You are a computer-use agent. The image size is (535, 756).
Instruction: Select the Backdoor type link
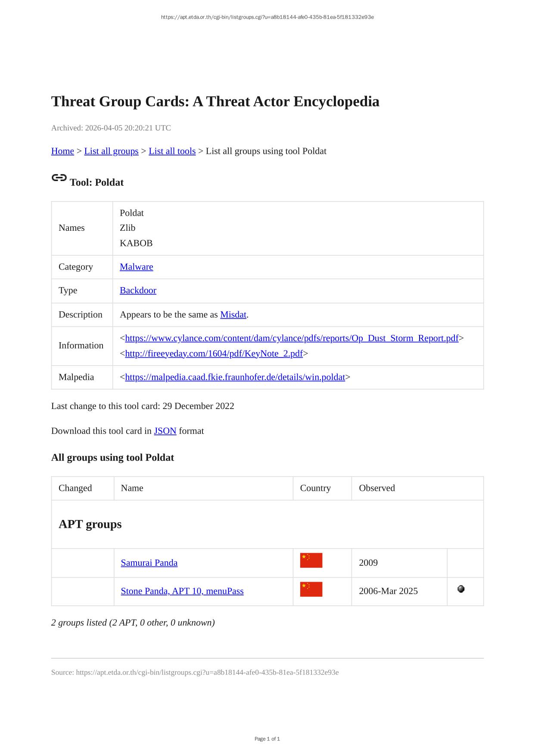[x=138, y=291]
